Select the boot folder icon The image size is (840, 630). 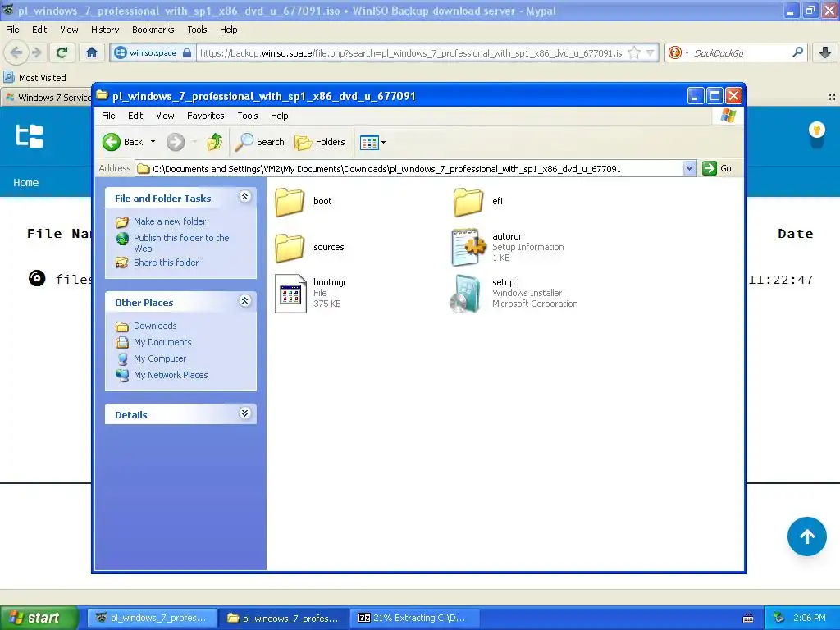(290, 202)
